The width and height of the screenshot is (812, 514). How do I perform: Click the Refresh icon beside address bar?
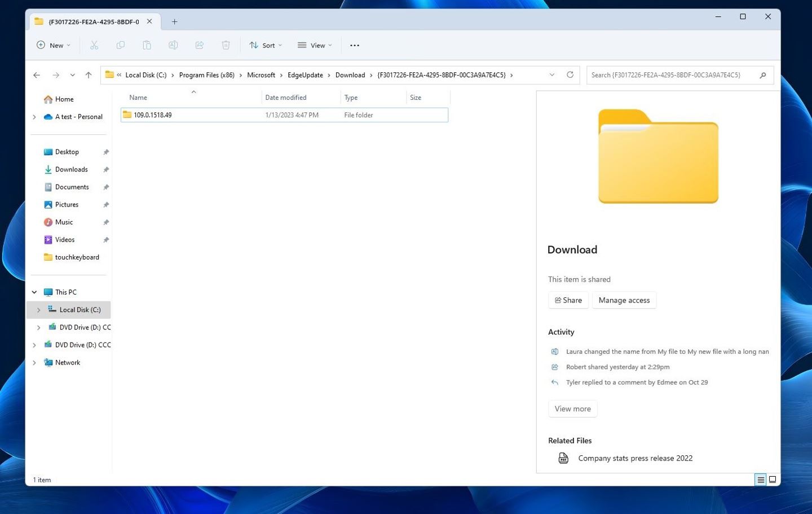click(x=570, y=75)
